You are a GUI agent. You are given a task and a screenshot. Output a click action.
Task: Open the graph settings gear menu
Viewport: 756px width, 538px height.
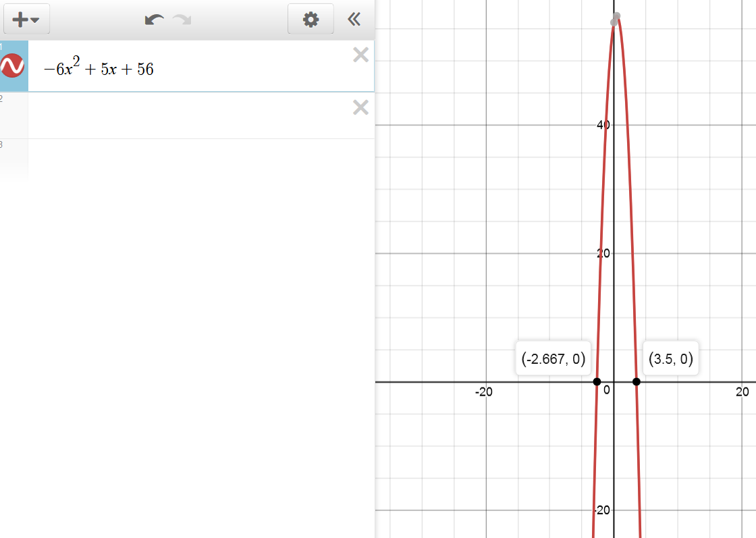click(x=310, y=20)
